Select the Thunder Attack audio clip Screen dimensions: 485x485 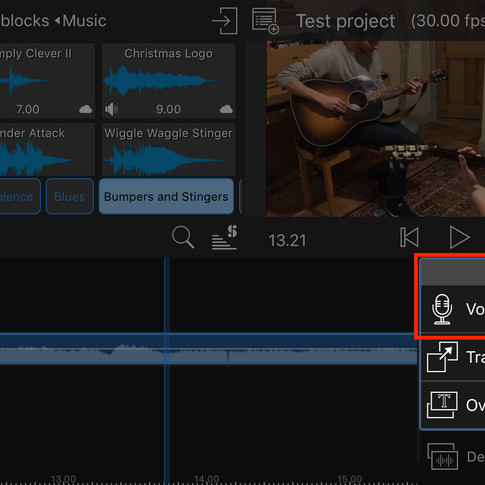pos(47,150)
